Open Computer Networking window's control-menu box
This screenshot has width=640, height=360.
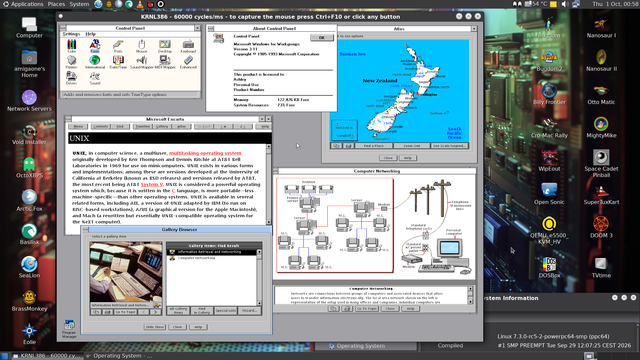pyautogui.click(x=276, y=171)
